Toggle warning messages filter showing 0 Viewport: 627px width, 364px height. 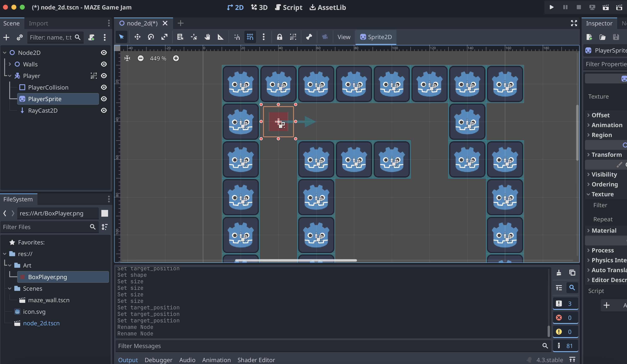pyautogui.click(x=565, y=332)
